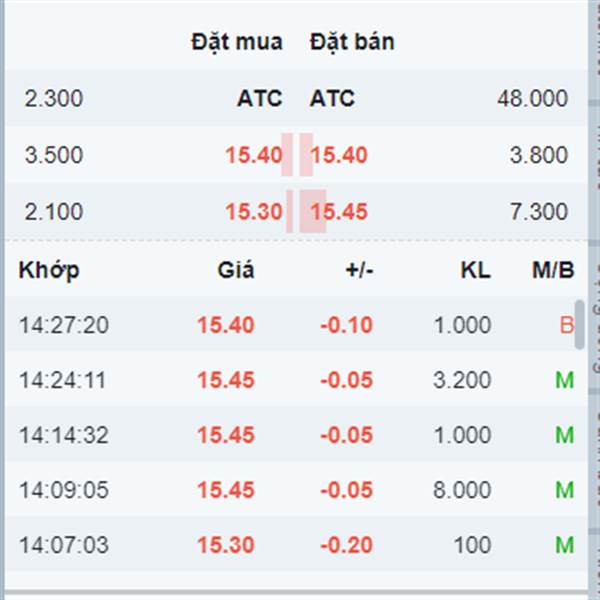
Task: Click sell price 15.40
Action: point(339,155)
